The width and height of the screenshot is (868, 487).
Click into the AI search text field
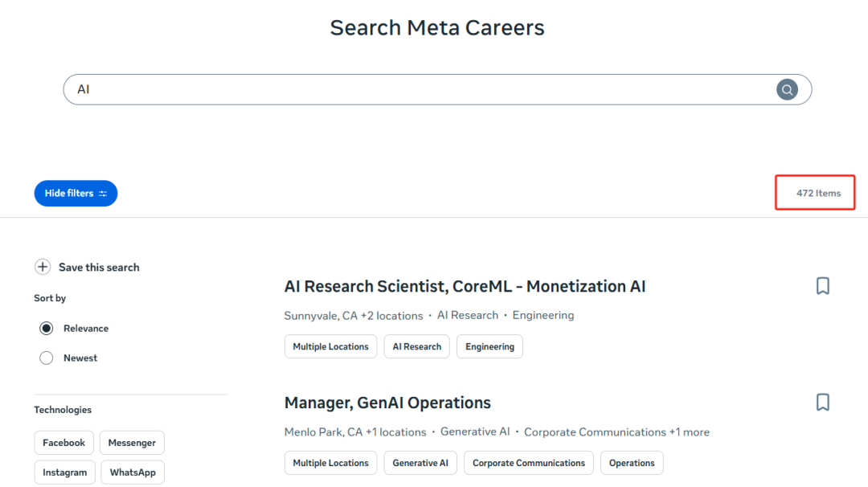coord(420,90)
